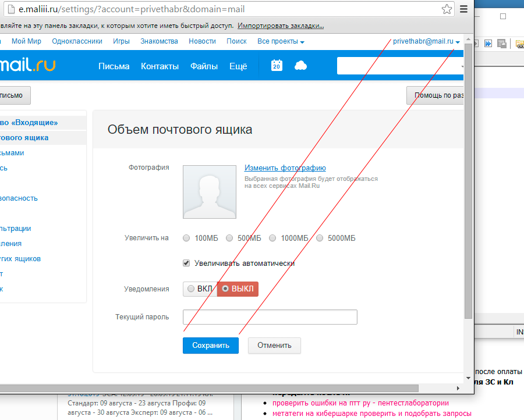This screenshot has height=420, width=524.
Task: Open the Chrome hamburger menu
Action: point(464,9)
